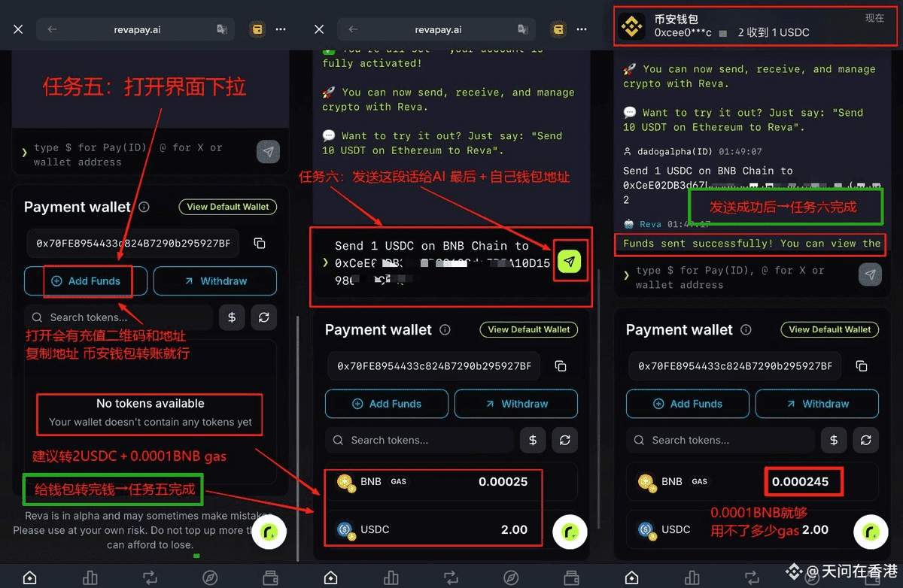Tap the yellow wallet icon in left screenshot

click(257, 29)
